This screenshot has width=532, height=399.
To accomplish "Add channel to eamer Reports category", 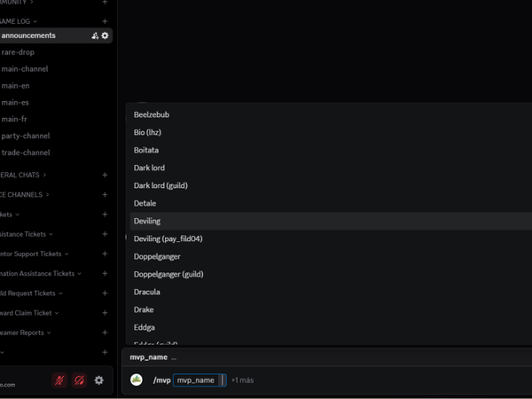I will (x=105, y=332).
